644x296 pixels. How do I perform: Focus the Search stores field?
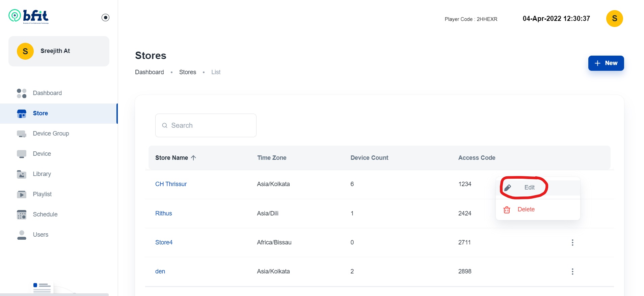click(x=206, y=125)
